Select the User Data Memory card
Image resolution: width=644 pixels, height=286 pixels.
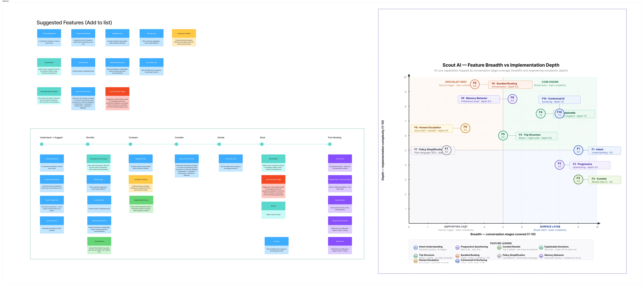tap(52, 225)
